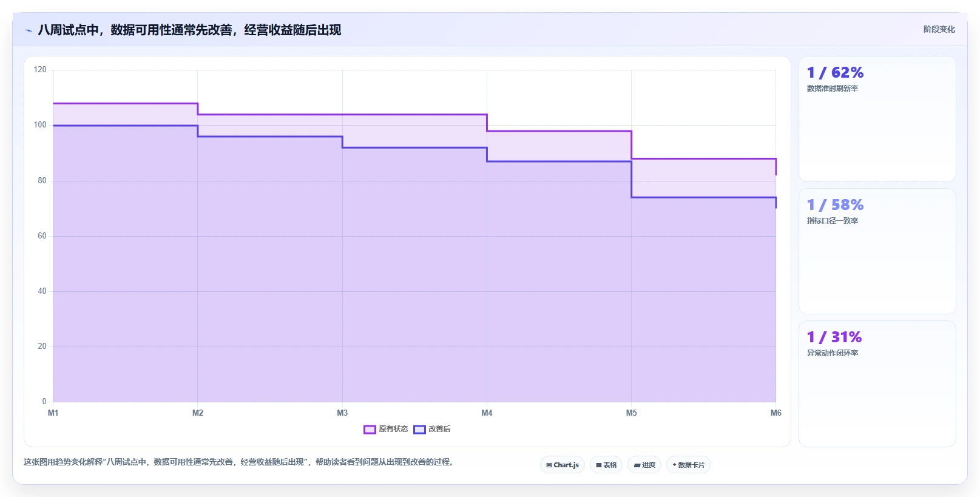The image size is (980, 497).
Task: Click the chart title 八周试点中 heading
Action: tap(189, 30)
